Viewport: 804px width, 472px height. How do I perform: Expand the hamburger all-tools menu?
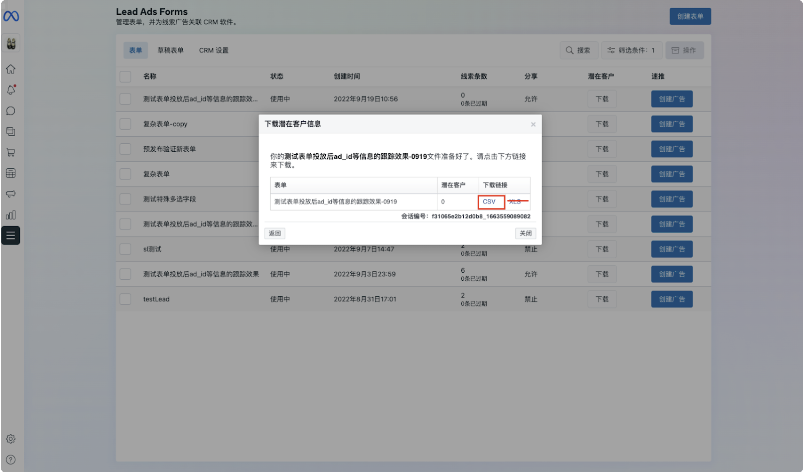pyautogui.click(x=11, y=235)
